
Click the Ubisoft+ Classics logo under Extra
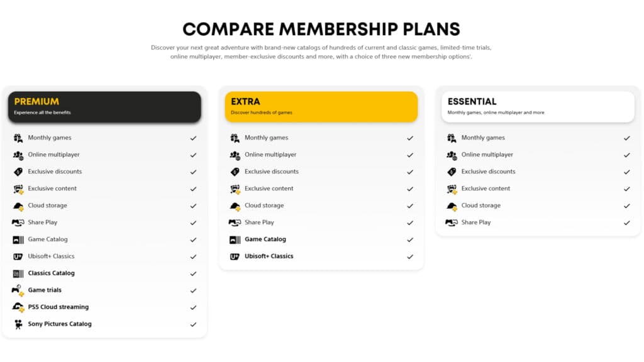coord(234,256)
